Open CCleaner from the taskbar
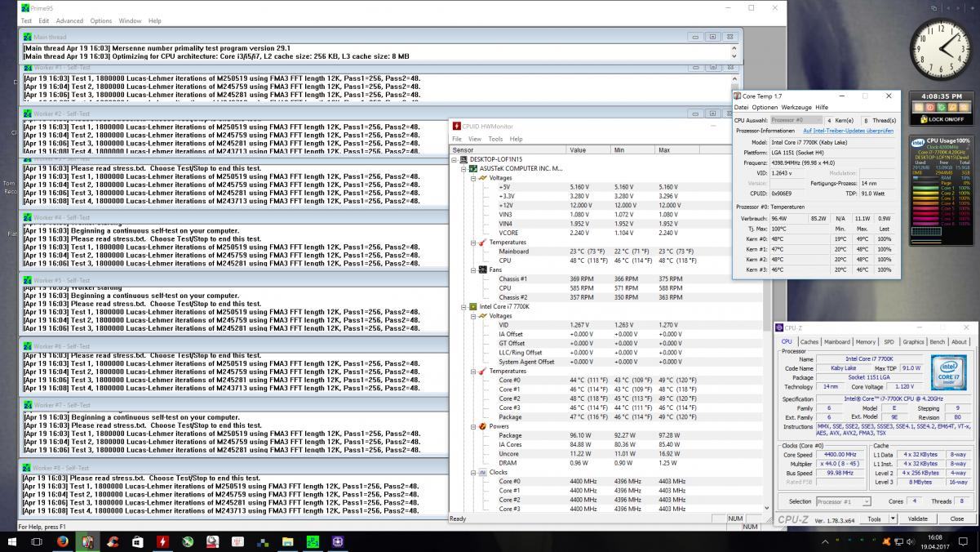The image size is (980, 552). click(113, 541)
